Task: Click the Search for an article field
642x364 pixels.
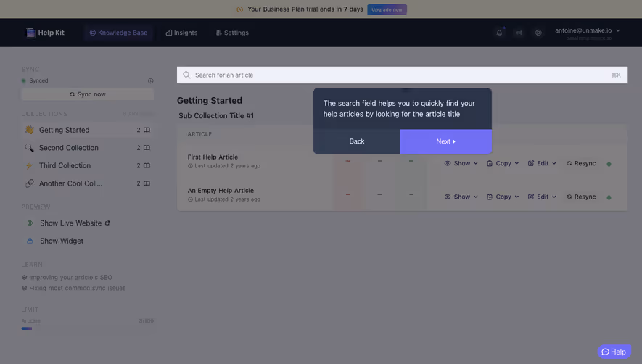Action: (x=402, y=75)
